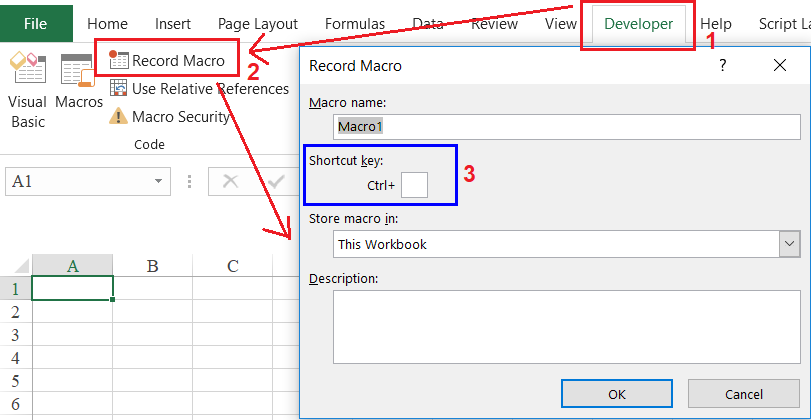Close the Record Macro dialog
Screen dimensions: 811x420
click(780, 66)
